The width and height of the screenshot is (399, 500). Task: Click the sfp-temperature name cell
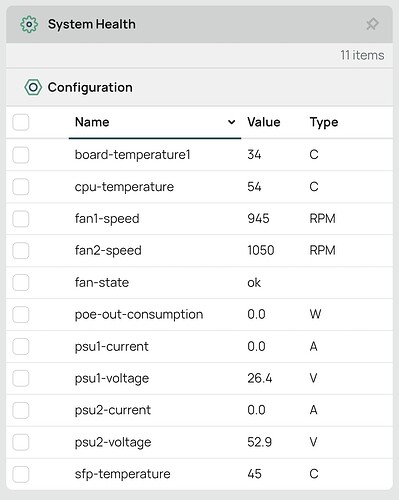(122, 474)
